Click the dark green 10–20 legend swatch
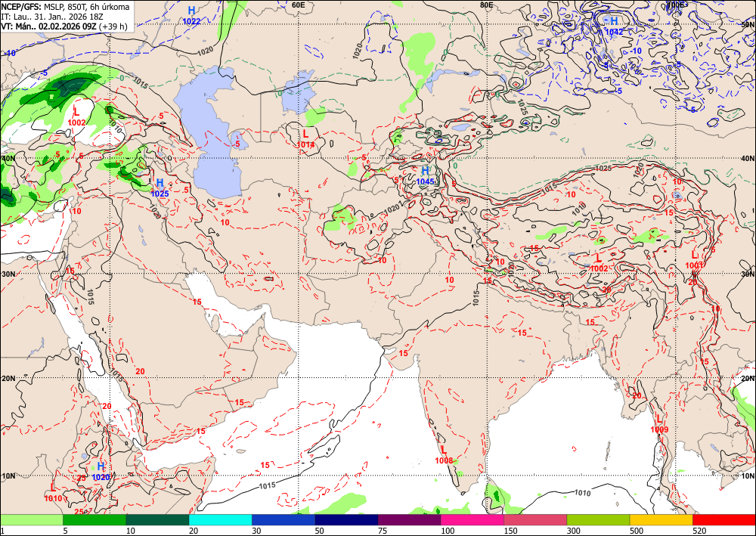Image resolution: width=756 pixels, height=536 pixels. pos(157,520)
